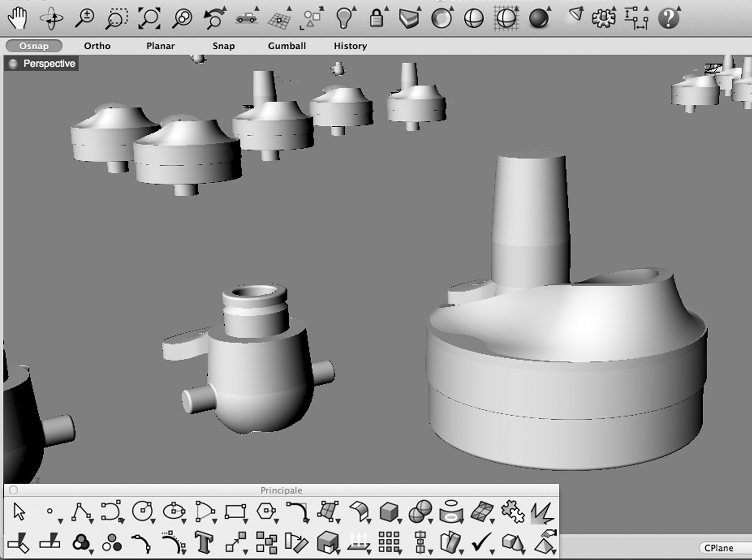Click the History button
The height and width of the screenshot is (560, 752).
(x=350, y=46)
